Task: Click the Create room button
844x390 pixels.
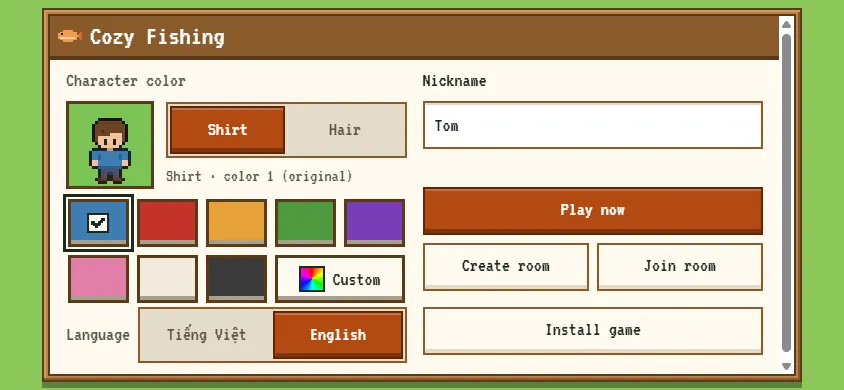Action: [505, 266]
